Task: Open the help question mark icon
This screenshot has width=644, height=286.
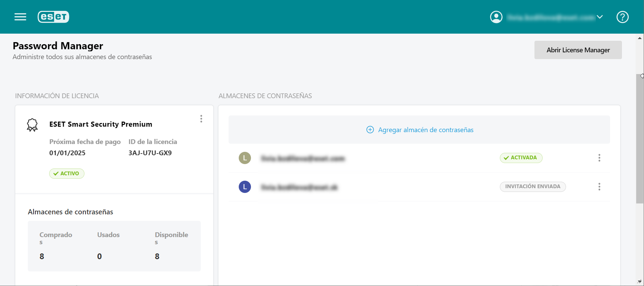Action: coord(622,17)
